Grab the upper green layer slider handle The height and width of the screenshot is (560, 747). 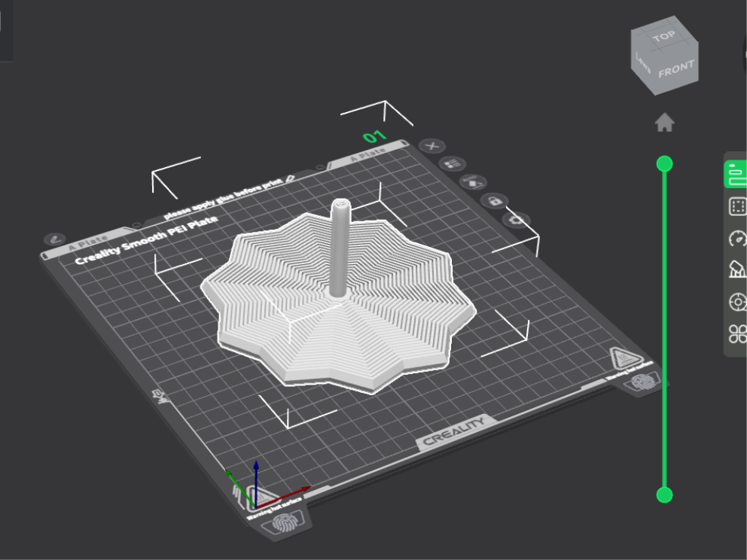tap(665, 164)
